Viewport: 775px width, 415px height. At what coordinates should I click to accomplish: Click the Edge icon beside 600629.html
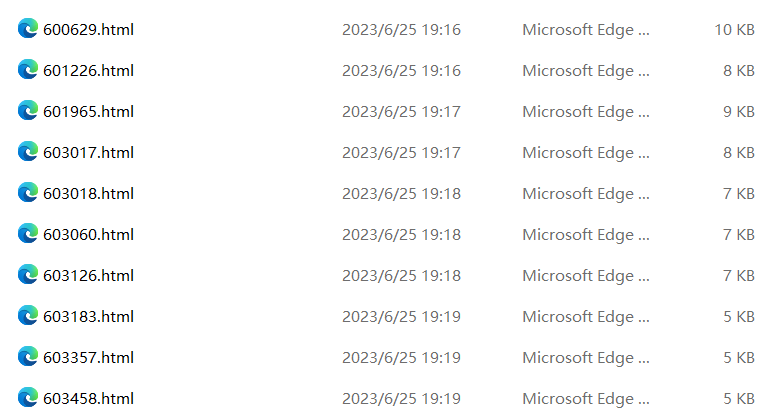point(28,29)
